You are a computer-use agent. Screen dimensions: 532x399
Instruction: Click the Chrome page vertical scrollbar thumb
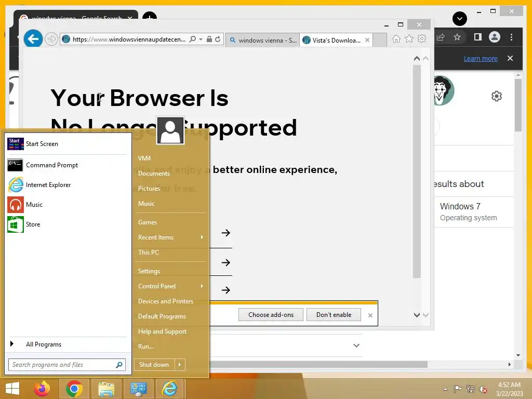518,105
